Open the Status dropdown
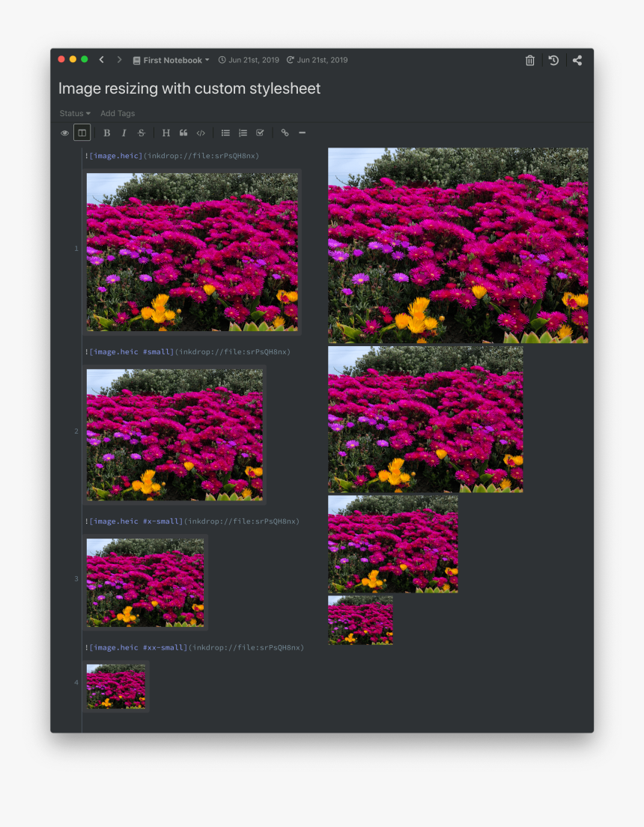The height and width of the screenshot is (827, 644). click(x=74, y=113)
